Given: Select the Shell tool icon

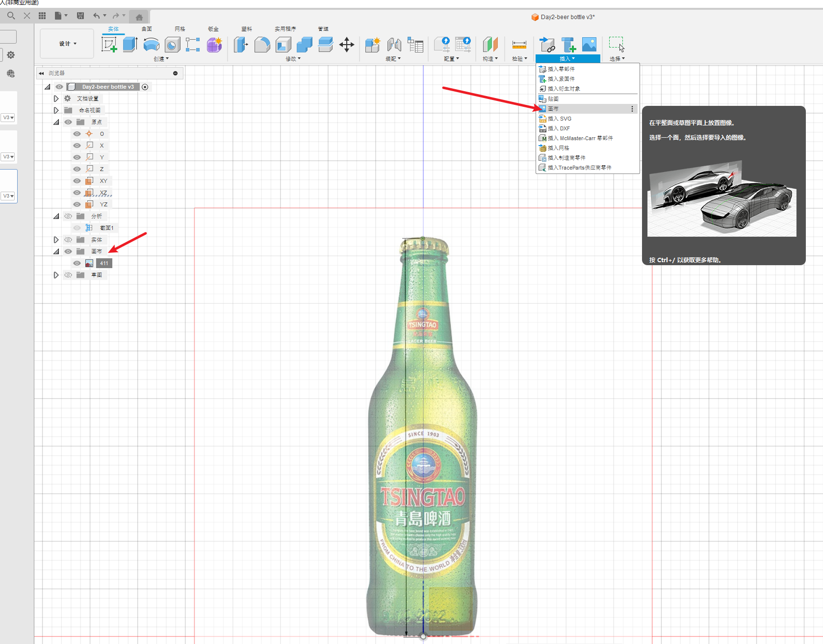Looking at the screenshot, I should click(x=283, y=45).
